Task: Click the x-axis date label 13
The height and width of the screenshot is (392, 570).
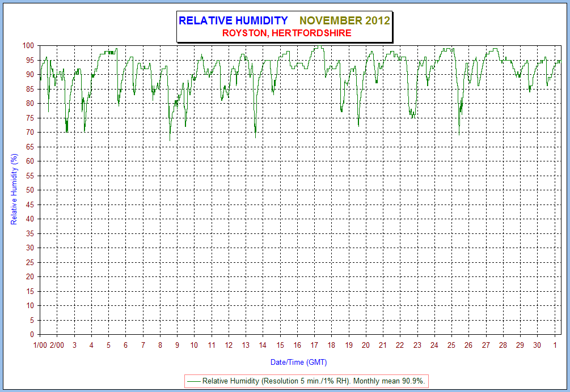Action: pos(246,345)
